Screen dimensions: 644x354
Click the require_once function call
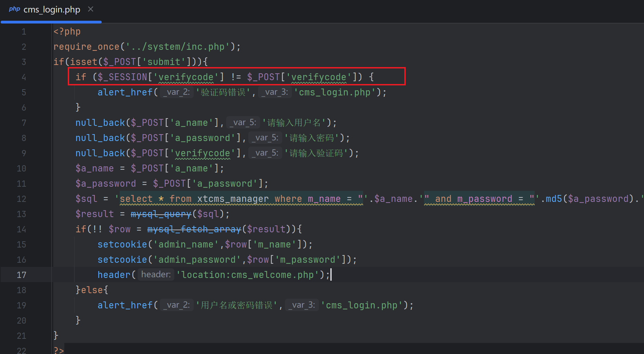(86, 47)
